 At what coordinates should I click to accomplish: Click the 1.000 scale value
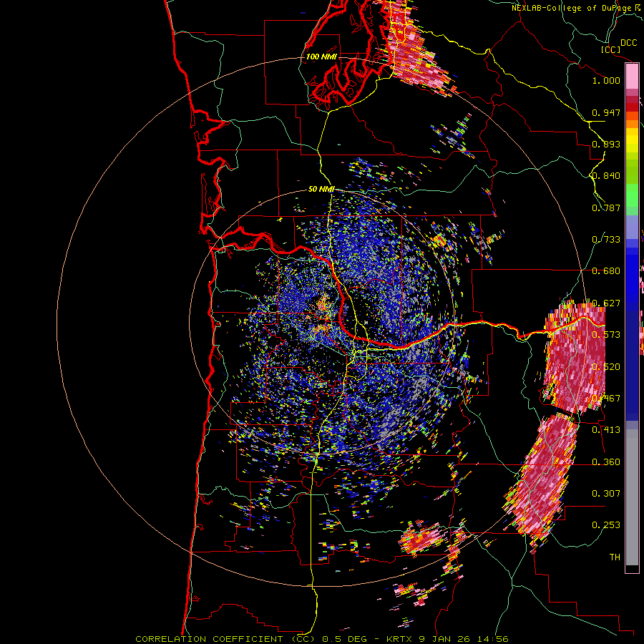(x=606, y=80)
